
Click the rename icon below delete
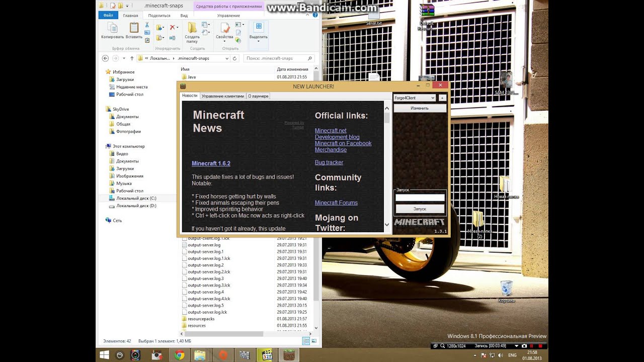click(173, 38)
